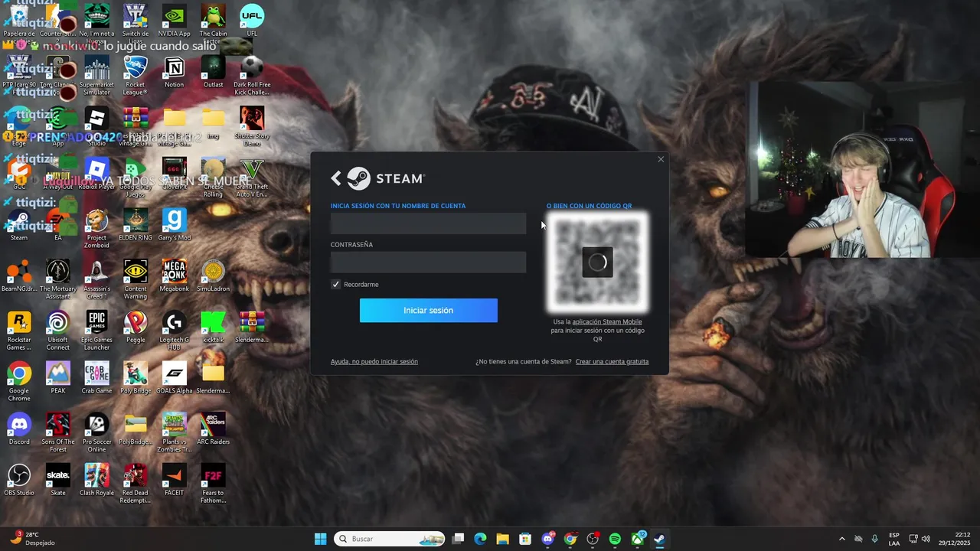Focus the account name input field
Viewport: 980px width, 551px height.
428,223
